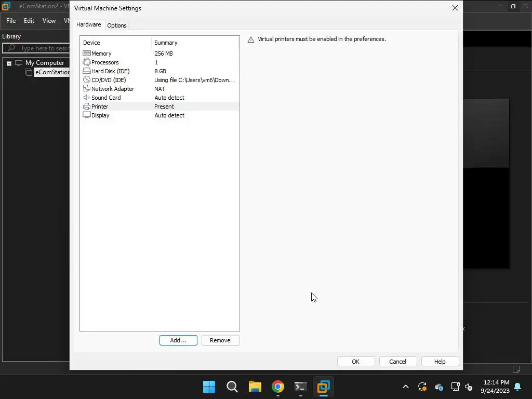Select the Memory device icon
Viewport: 532px width, 399px height.
pyautogui.click(x=87, y=54)
